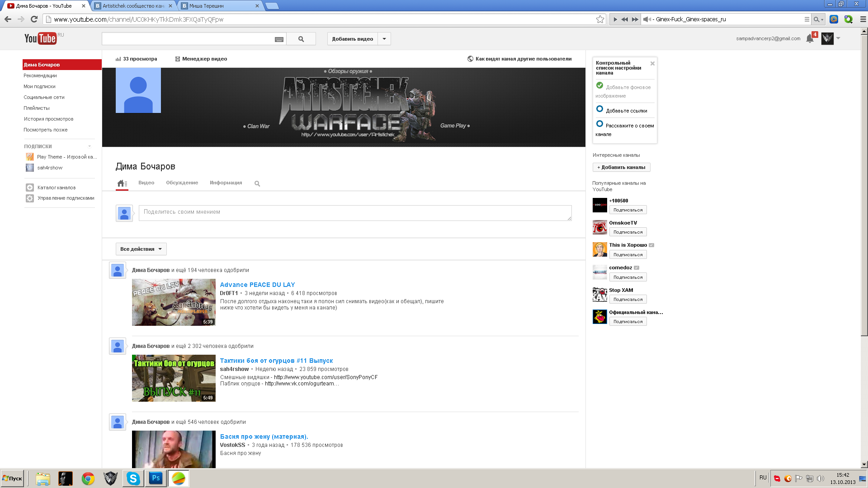Click the This is Хорошо channel avatar
868x488 pixels.
[600, 249]
